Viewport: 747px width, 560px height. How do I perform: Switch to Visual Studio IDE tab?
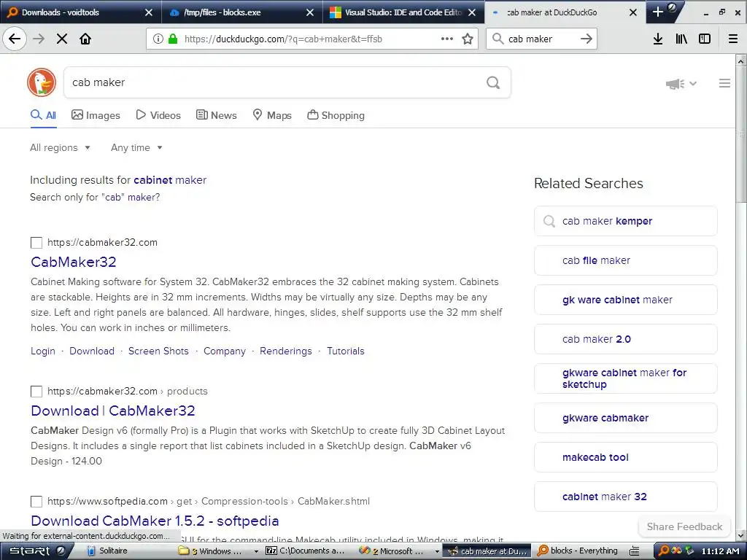pyautogui.click(x=403, y=12)
